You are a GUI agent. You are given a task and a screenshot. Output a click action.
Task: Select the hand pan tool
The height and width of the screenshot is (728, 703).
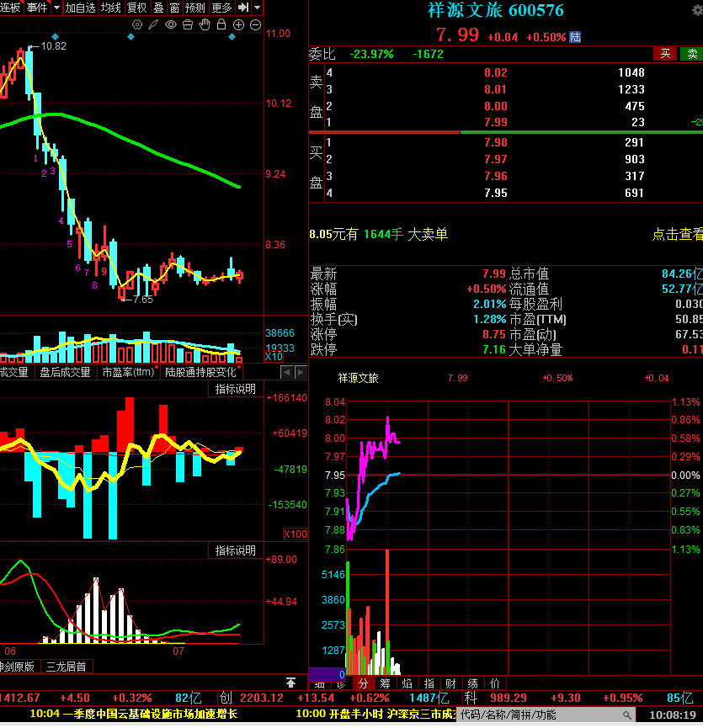(x=205, y=24)
